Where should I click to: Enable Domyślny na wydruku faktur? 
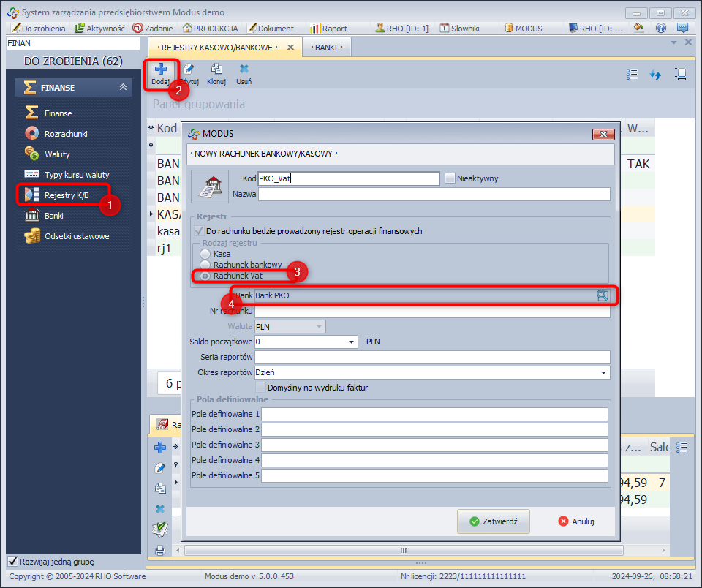coord(261,388)
